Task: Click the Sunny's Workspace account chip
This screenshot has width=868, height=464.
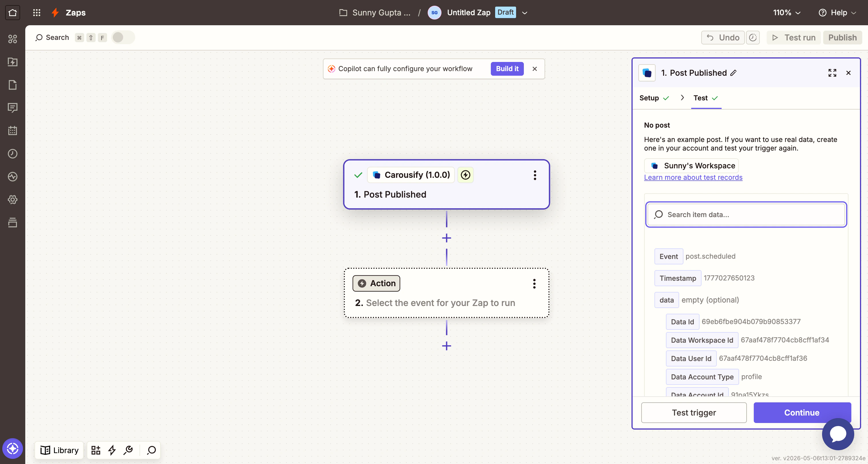Action: click(x=691, y=166)
